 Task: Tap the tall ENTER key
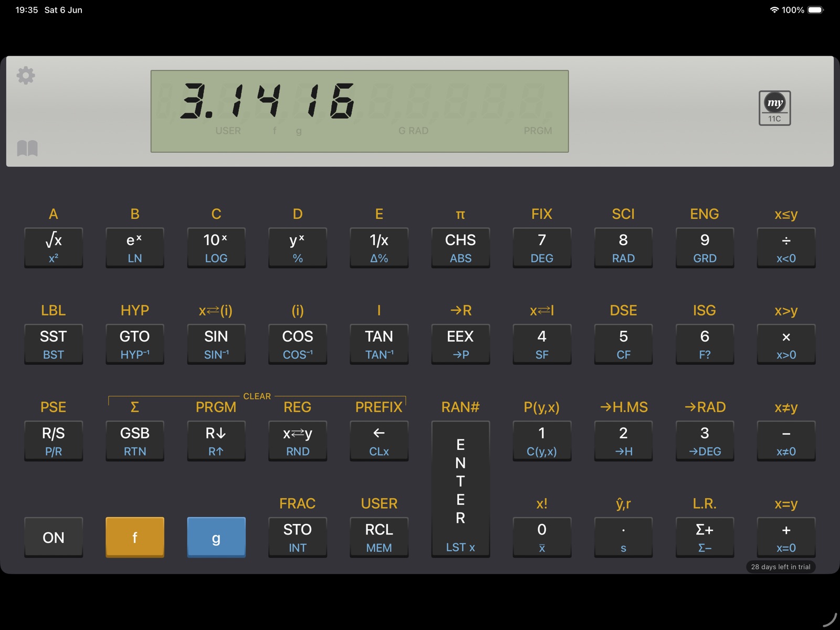(x=460, y=489)
